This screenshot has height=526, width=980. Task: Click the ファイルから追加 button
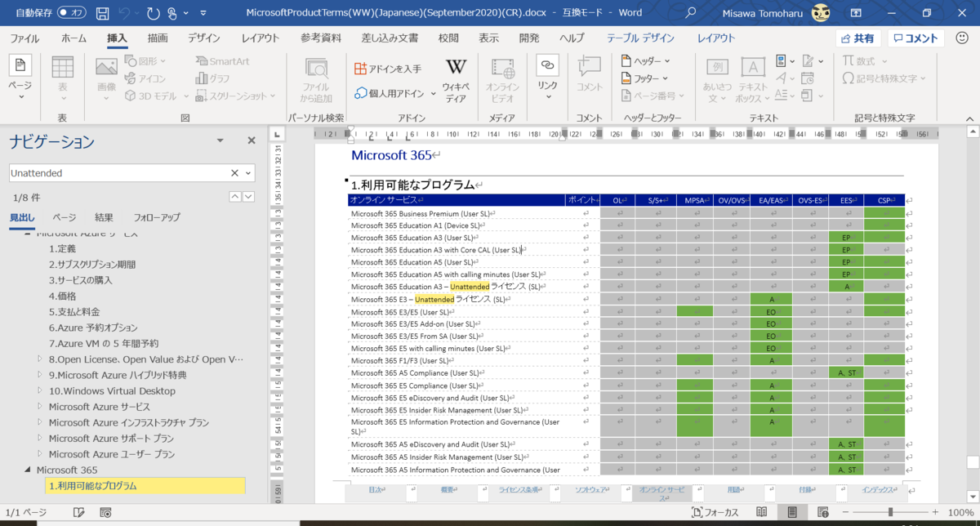pyautogui.click(x=316, y=81)
